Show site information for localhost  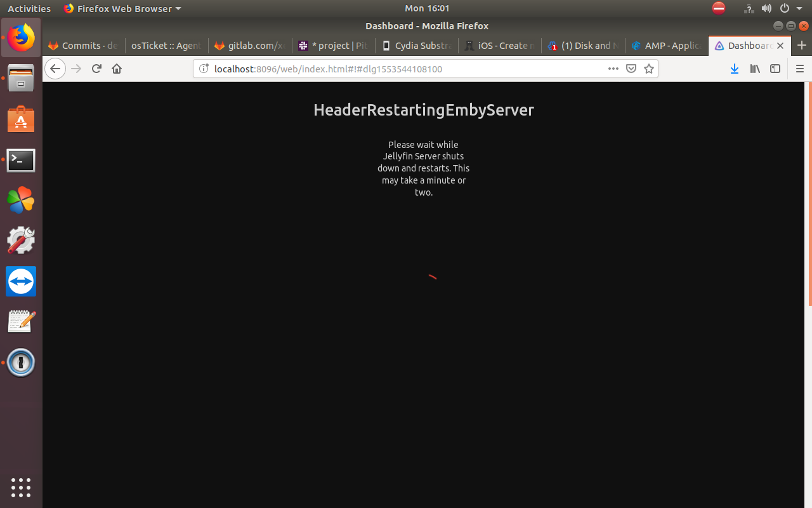[204, 69]
